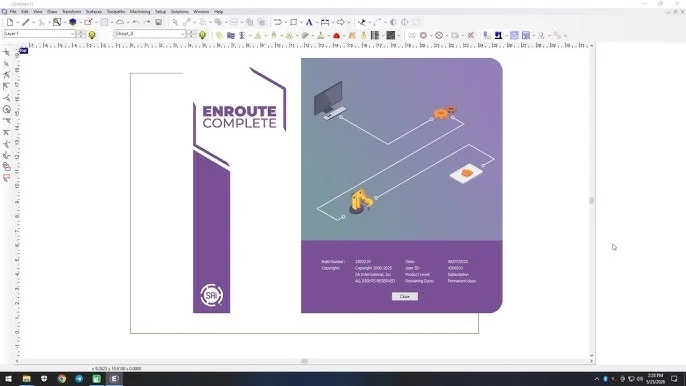Click the dark noise texture icon
Image resolution: width=686 pixels, height=386 pixels.
391,35
